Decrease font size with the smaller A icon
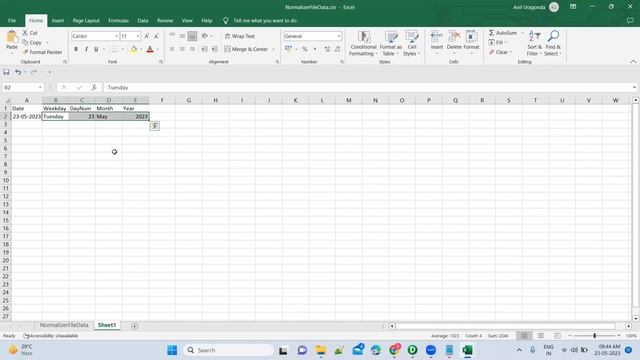 click(x=156, y=36)
